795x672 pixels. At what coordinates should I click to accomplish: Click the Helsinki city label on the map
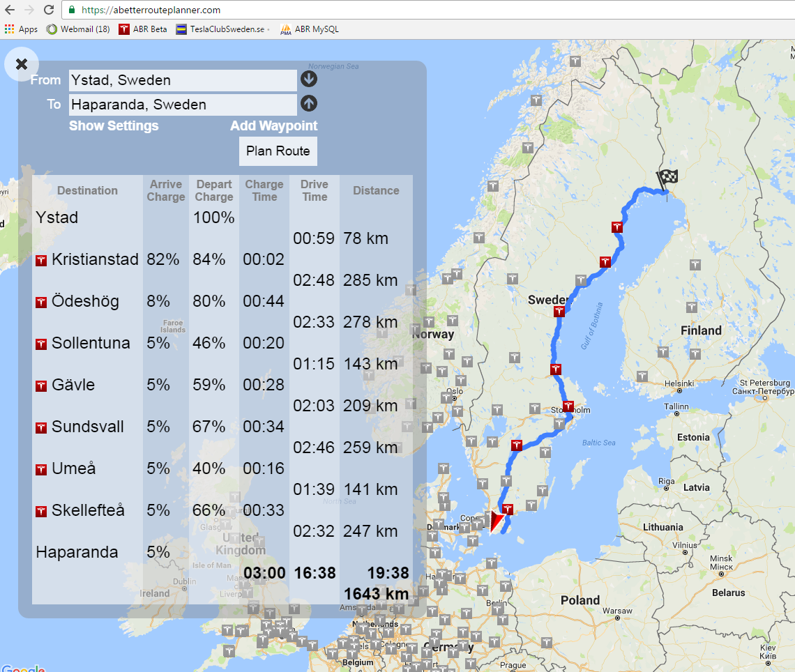point(679,383)
